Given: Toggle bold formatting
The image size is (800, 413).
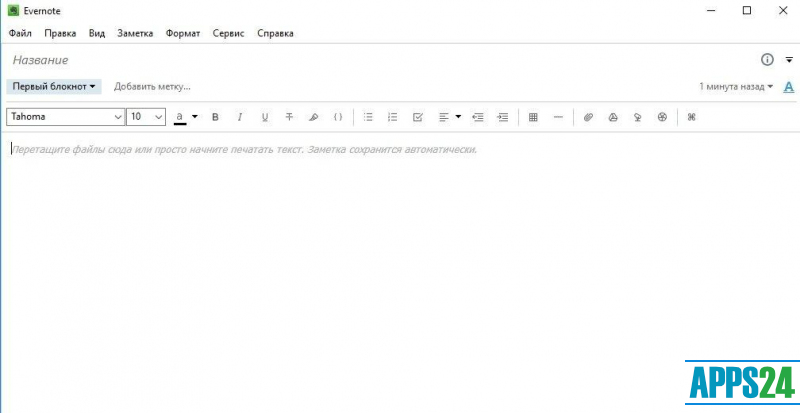Looking at the screenshot, I should click(215, 117).
